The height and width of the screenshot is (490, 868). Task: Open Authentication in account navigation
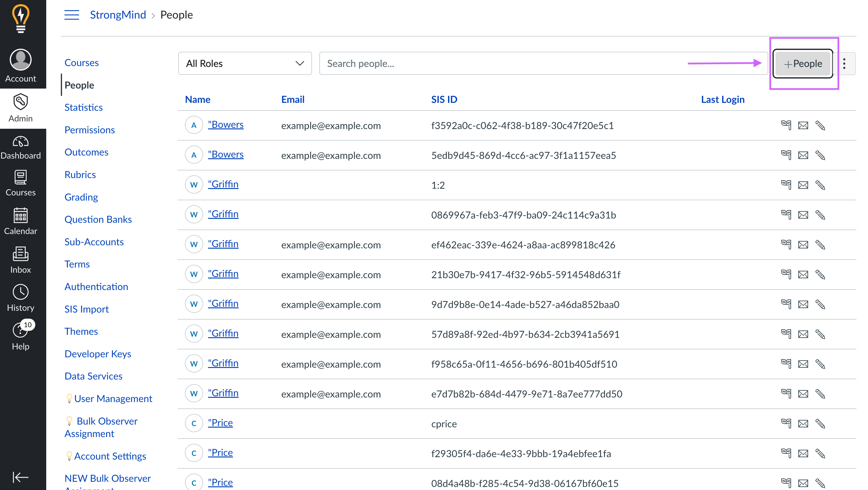[96, 287]
